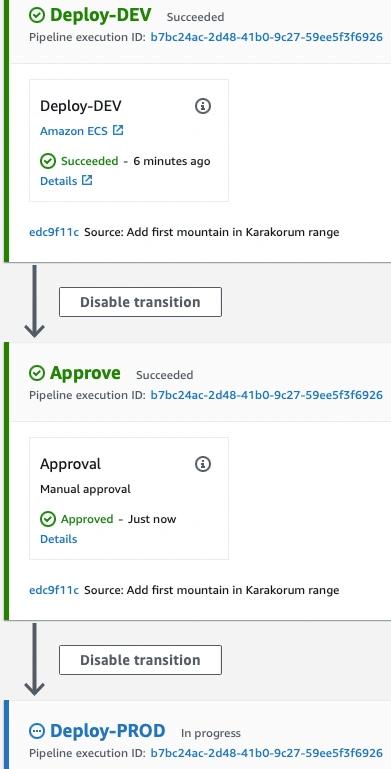Open info icon on Deploy-DEV action
This screenshot has width=391, height=769.
pyautogui.click(x=203, y=105)
